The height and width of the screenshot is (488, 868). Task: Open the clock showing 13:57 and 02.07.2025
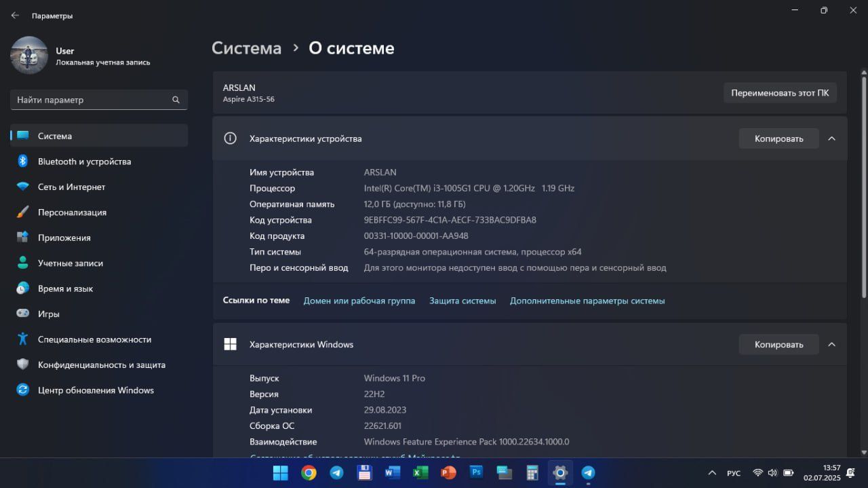pos(822,473)
